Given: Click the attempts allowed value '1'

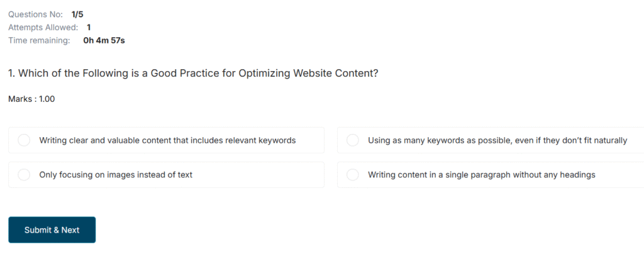Looking at the screenshot, I should click(89, 27).
